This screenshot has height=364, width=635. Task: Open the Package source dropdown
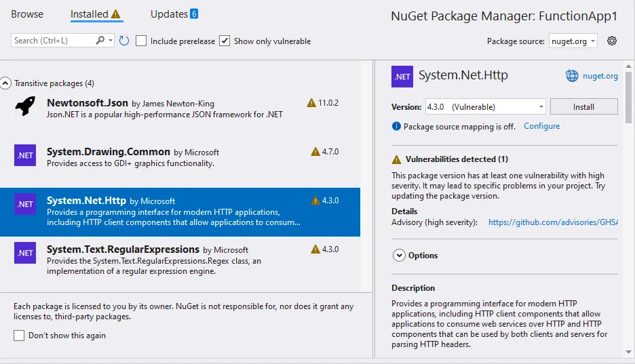(x=573, y=41)
